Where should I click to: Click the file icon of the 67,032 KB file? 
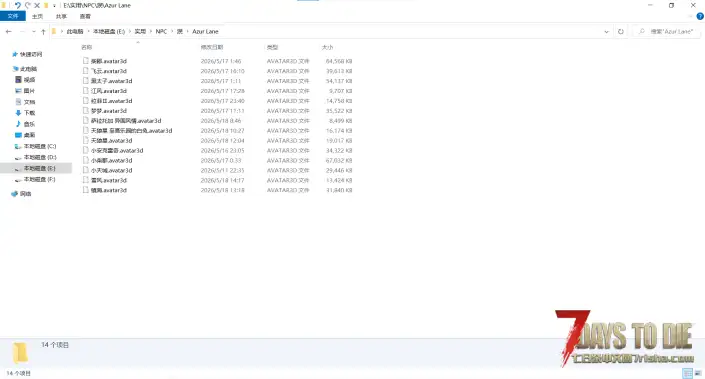pyautogui.click(x=85, y=160)
